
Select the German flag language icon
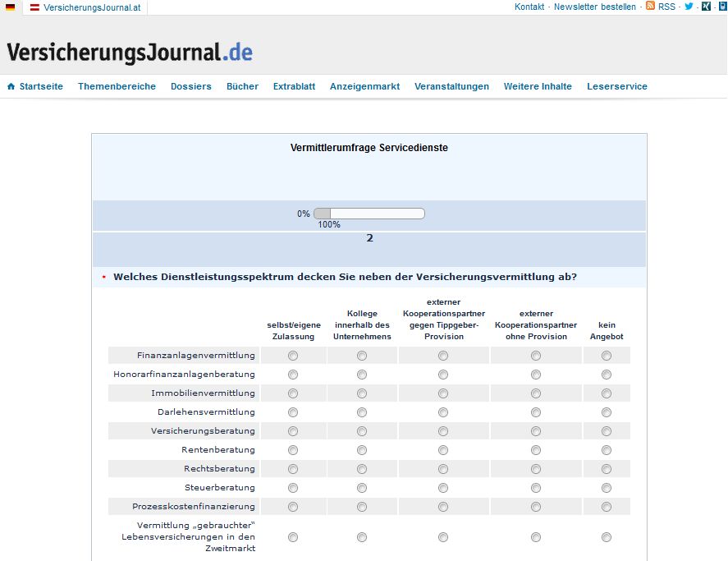click(10, 7)
